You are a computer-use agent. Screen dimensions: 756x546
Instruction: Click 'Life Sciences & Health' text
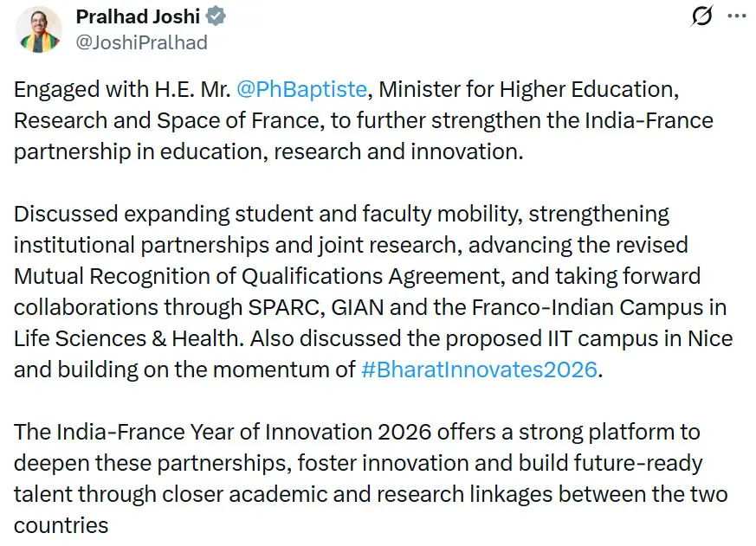[x=126, y=338]
